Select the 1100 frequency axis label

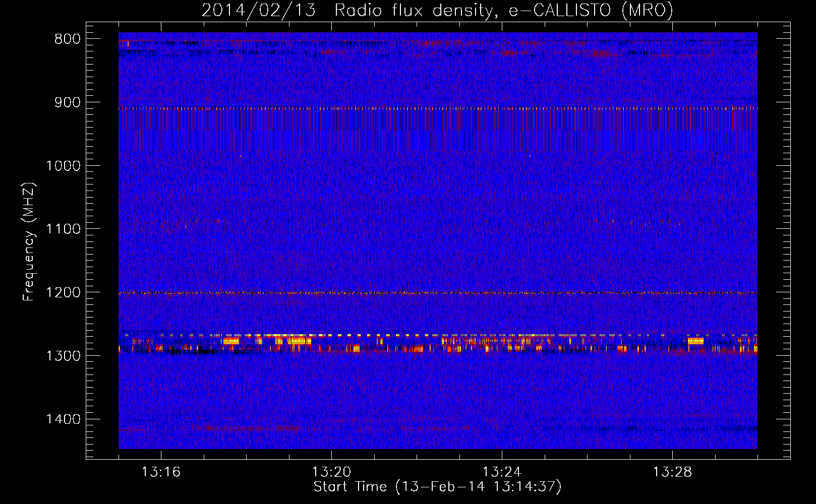tap(63, 229)
